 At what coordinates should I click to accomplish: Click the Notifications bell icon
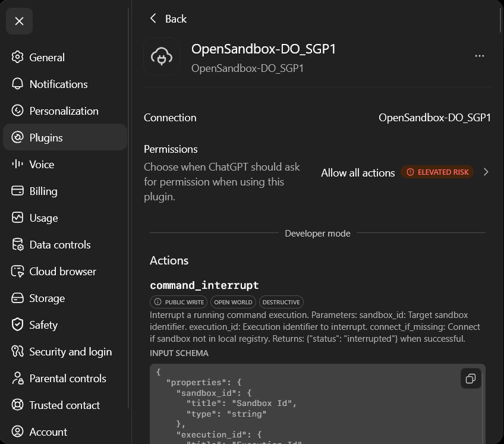[x=17, y=84]
